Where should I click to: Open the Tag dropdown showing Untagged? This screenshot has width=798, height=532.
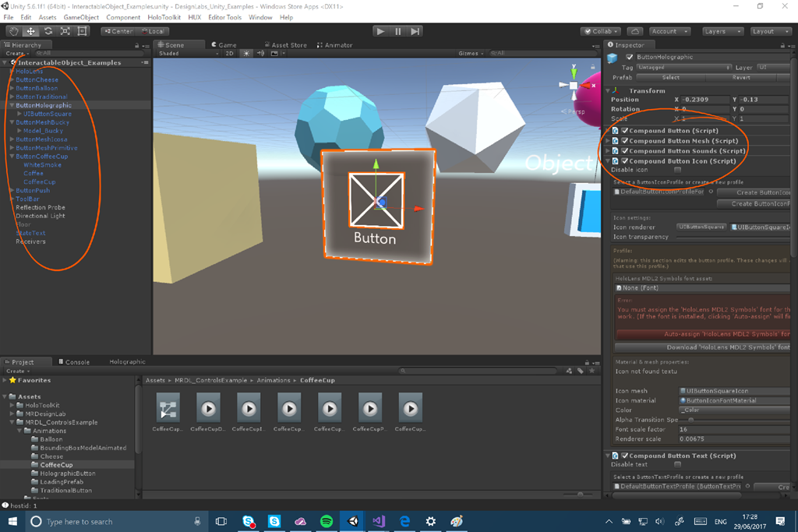tap(684, 67)
